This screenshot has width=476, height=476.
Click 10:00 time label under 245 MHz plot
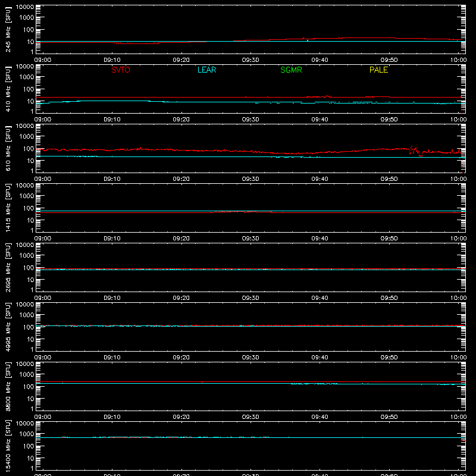pos(458,60)
